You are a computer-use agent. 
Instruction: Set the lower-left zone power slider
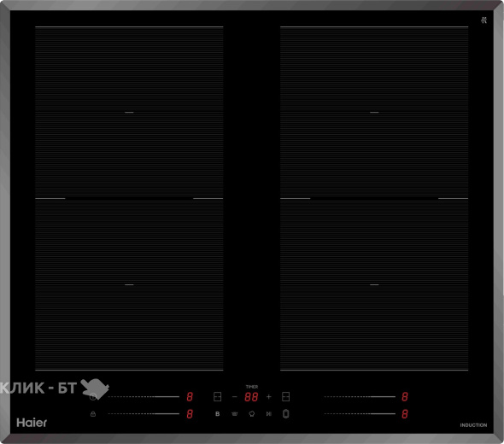coord(144,414)
